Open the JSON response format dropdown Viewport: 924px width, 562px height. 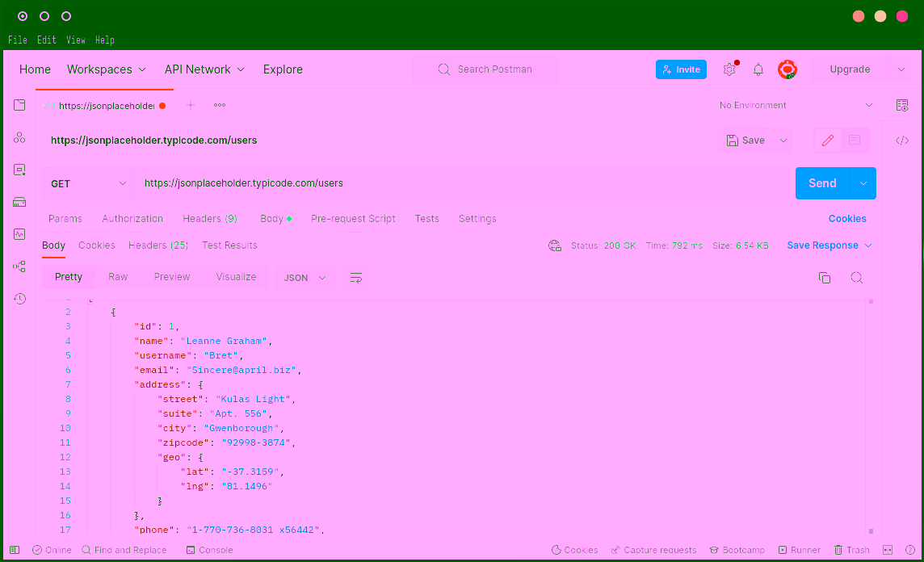coord(305,277)
